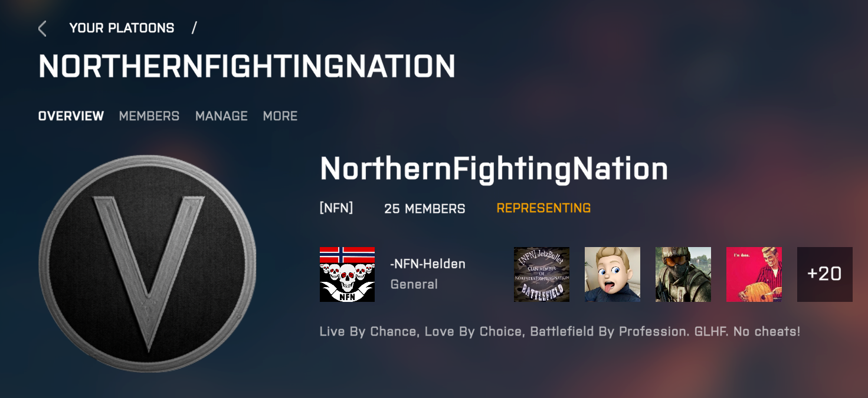Click the [NFN] platoon tag
This screenshot has width=868, height=398.
336,208
